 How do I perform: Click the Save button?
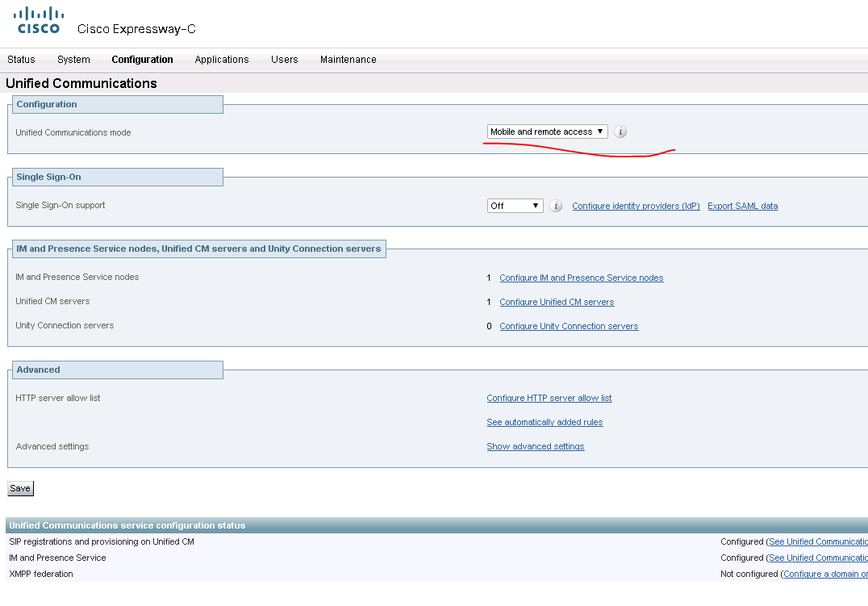pos(20,488)
